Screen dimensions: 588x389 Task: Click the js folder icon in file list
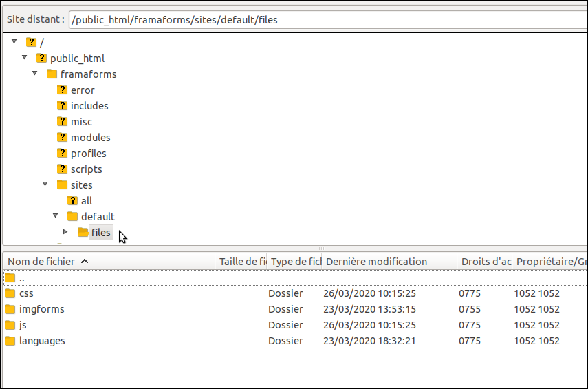(x=10, y=325)
